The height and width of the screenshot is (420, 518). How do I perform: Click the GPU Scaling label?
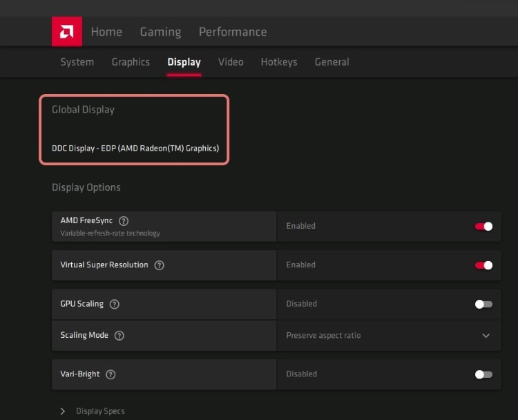[x=82, y=304]
